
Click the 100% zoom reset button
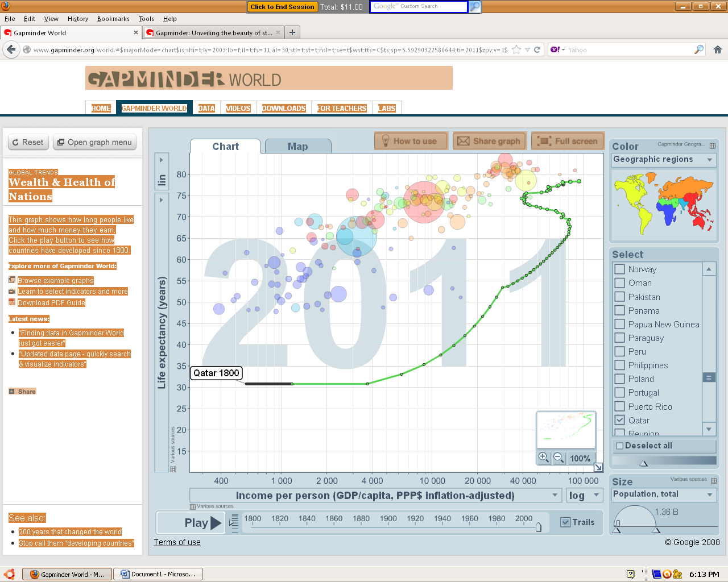pos(580,458)
